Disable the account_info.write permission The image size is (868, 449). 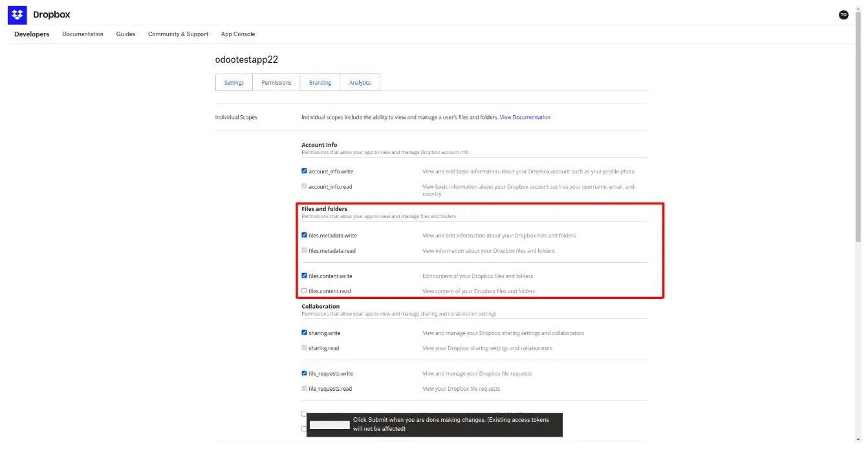[x=304, y=170]
